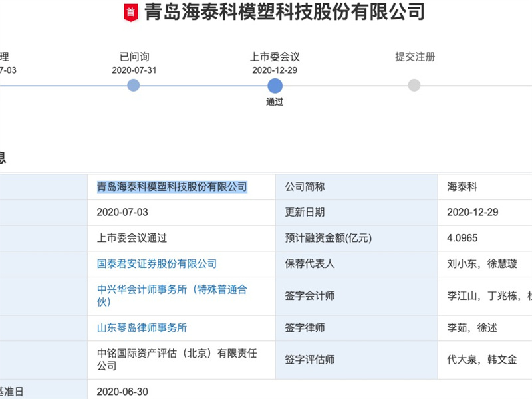Click the 预计融资金额(亿元) header cell

(x=356, y=238)
